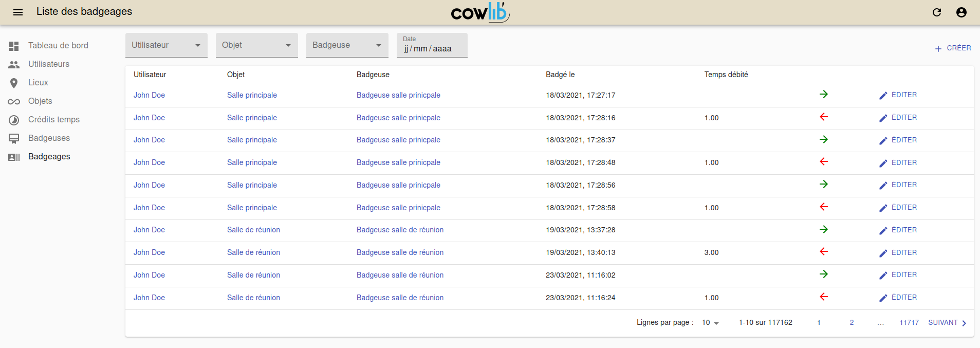Click the Tableau de bord dashboard icon
This screenshot has height=348, width=980.
14,46
